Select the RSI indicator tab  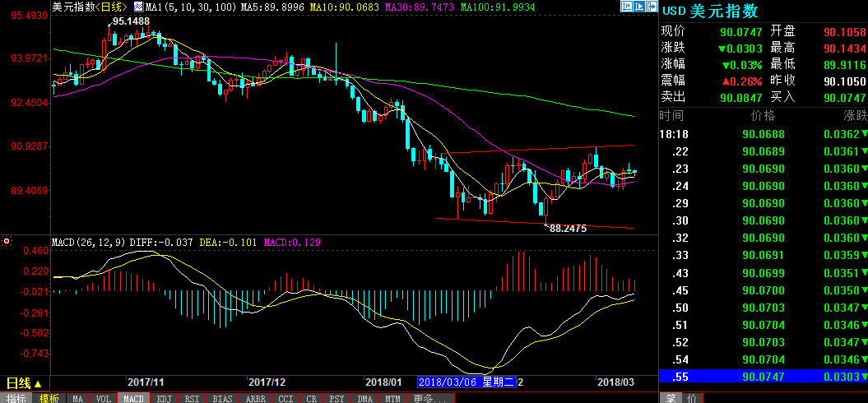[192, 398]
